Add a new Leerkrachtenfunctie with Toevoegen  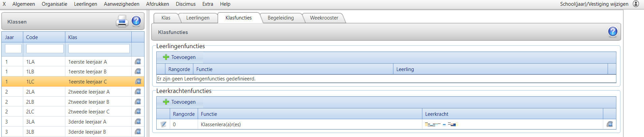pyautogui.click(x=179, y=102)
